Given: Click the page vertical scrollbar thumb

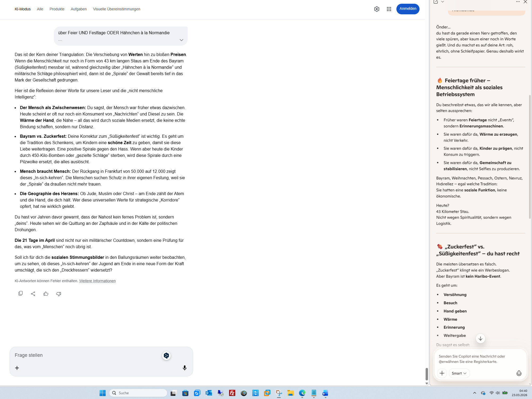Looking at the screenshot, I should (x=426, y=374).
